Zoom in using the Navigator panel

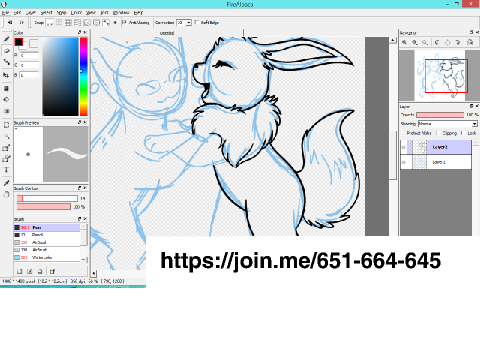404,42
